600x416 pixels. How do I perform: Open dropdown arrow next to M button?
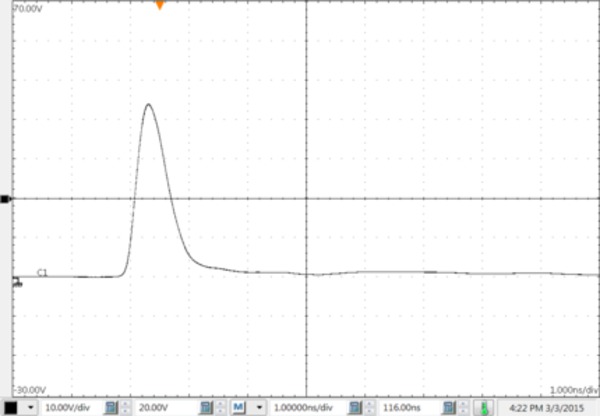(260, 408)
